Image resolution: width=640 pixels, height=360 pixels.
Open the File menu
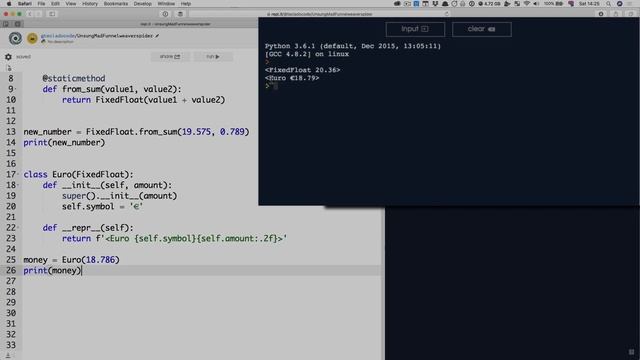click(41, 4)
